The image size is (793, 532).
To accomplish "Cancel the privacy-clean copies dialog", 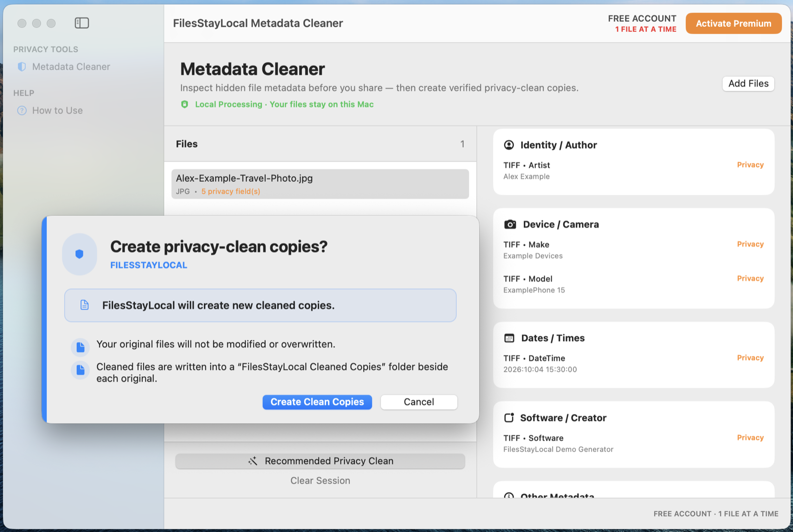I will [x=419, y=402].
